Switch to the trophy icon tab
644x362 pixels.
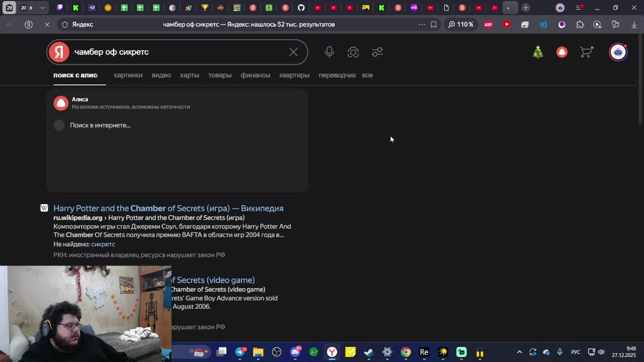click(x=205, y=8)
